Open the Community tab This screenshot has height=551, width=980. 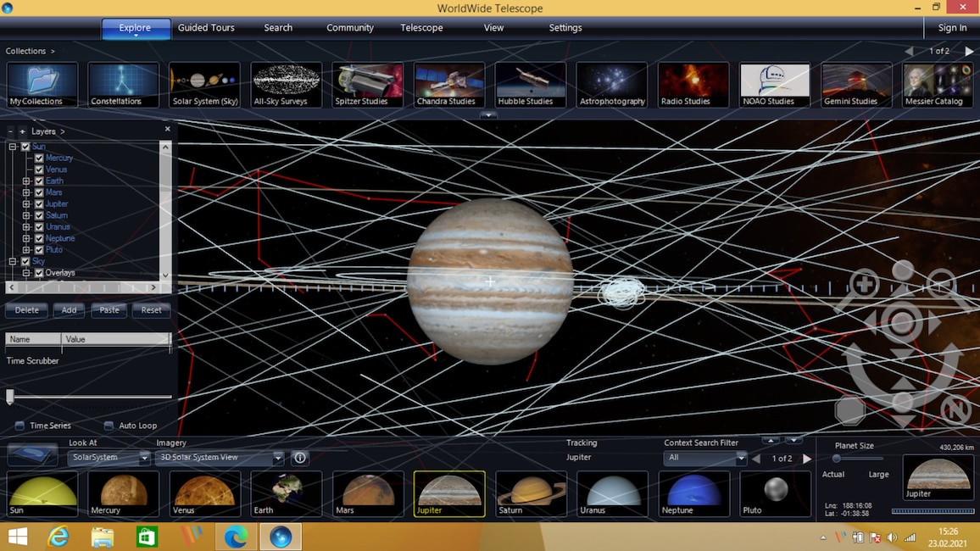point(350,27)
